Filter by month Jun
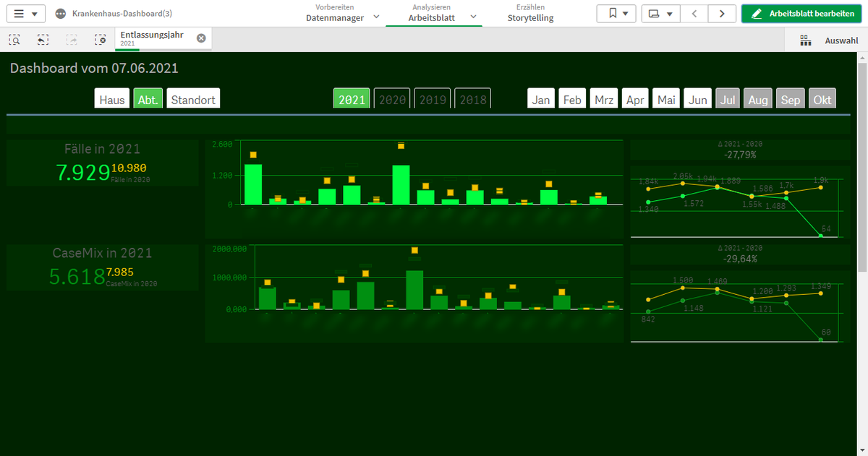 698,100
